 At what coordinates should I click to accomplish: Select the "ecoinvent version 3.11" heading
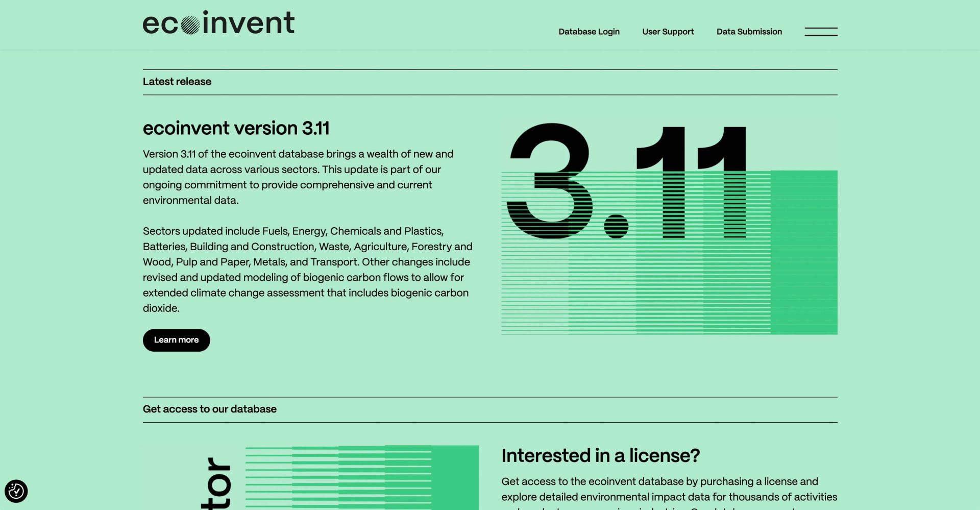[236, 128]
